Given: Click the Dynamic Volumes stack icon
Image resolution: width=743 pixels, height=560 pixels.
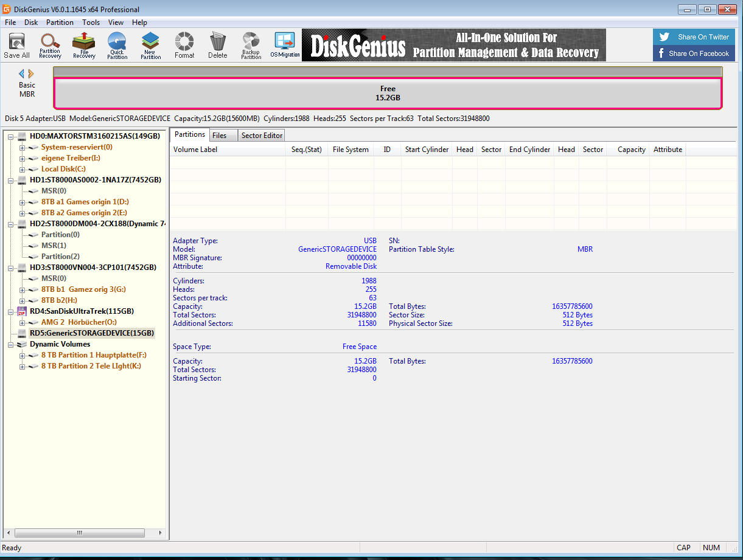Looking at the screenshot, I should 22,344.
